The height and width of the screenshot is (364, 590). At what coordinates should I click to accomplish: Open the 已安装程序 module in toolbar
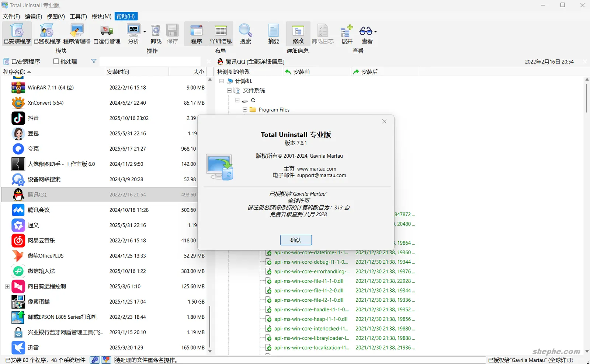point(17,33)
